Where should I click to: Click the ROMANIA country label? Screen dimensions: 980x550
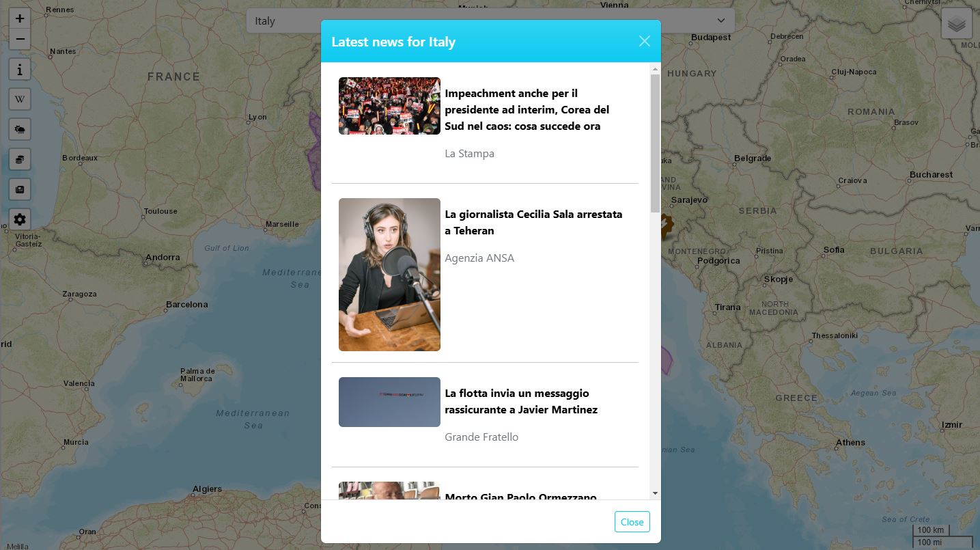871,111
